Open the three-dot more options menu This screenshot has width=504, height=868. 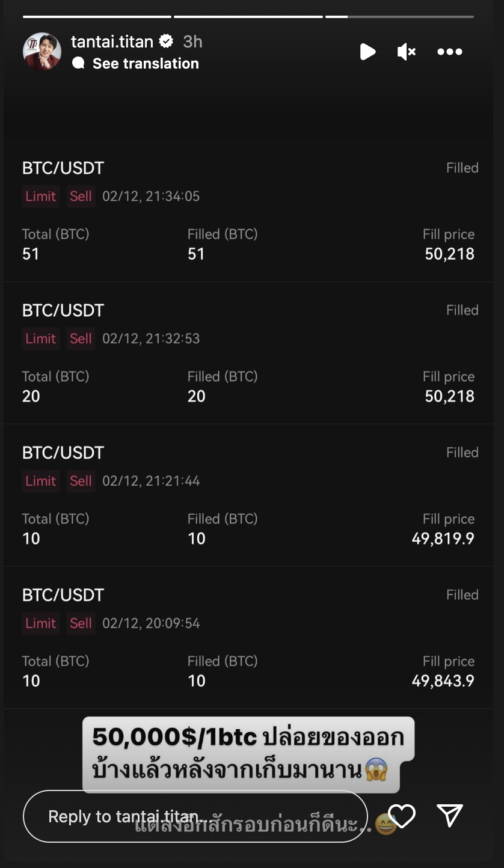tap(450, 52)
